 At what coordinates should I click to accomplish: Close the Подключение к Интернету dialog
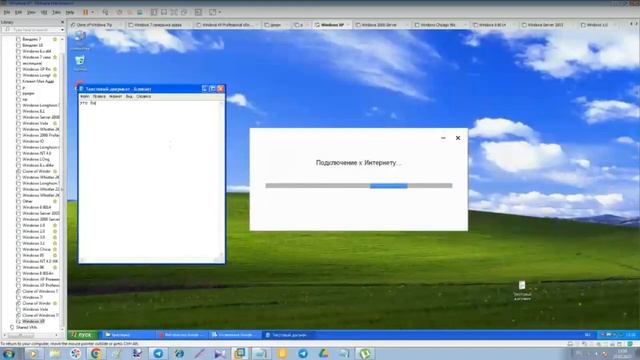458,138
